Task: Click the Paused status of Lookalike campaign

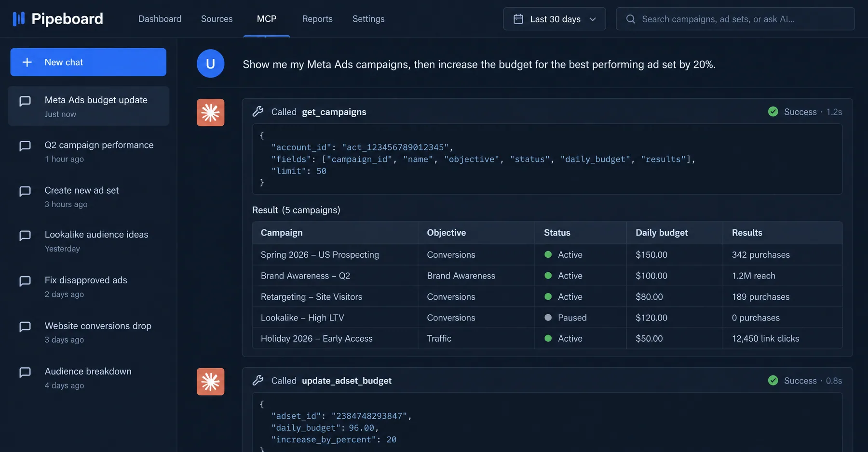Action: [566, 318]
